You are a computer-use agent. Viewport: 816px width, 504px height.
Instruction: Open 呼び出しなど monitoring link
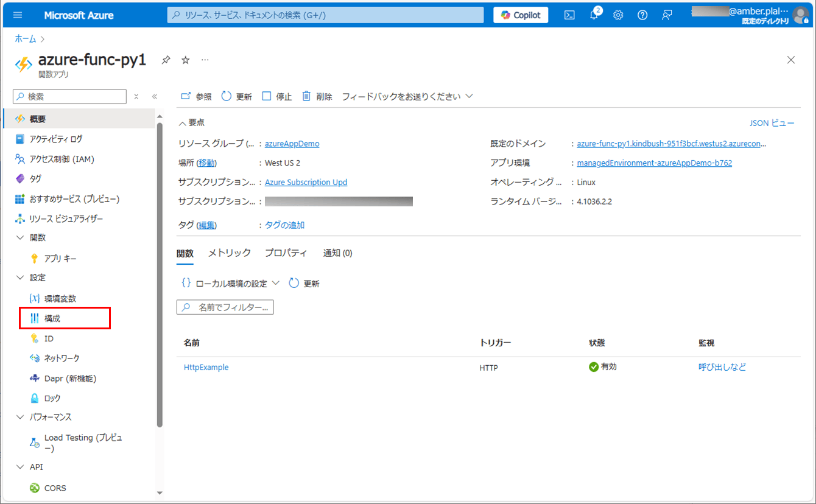click(x=722, y=367)
